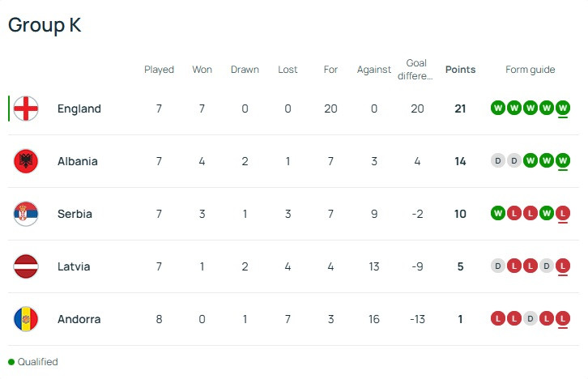The height and width of the screenshot is (379, 588).
Task: Open the England team link
Action: pos(79,109)
